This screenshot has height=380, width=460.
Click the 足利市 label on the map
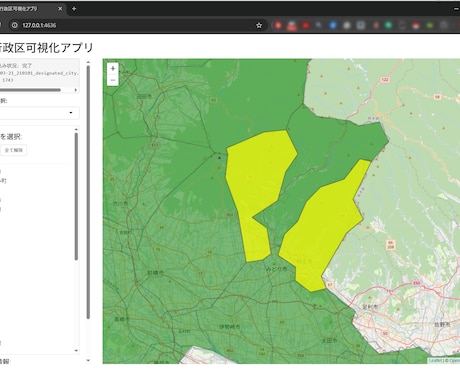coord(370,307)
